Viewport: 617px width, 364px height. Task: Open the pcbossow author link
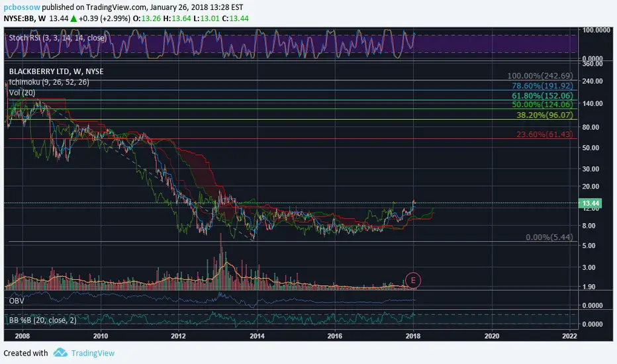pyautogui.click(x=22, y=7)
